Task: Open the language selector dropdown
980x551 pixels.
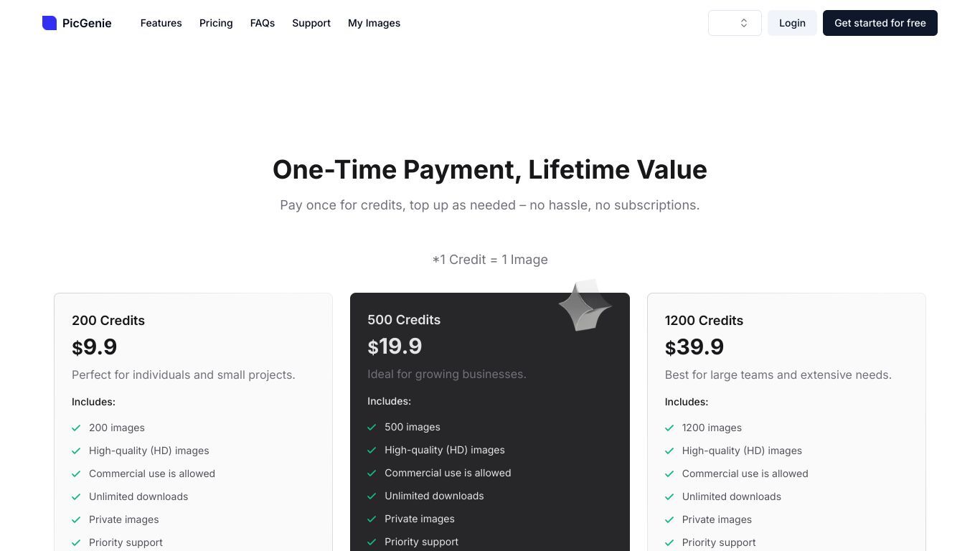Action: pos(735,23)
